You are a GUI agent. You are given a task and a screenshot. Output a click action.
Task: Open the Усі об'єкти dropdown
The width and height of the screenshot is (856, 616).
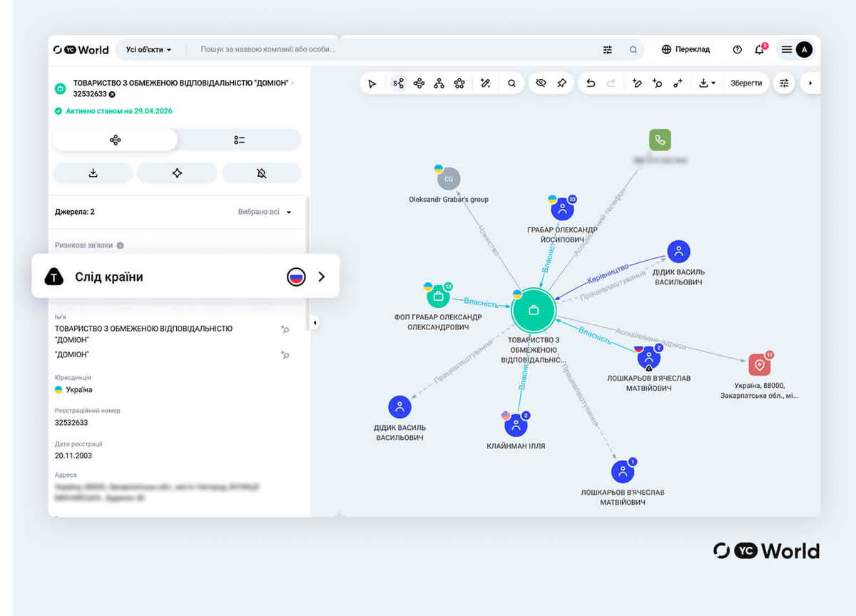click(148, 50)
